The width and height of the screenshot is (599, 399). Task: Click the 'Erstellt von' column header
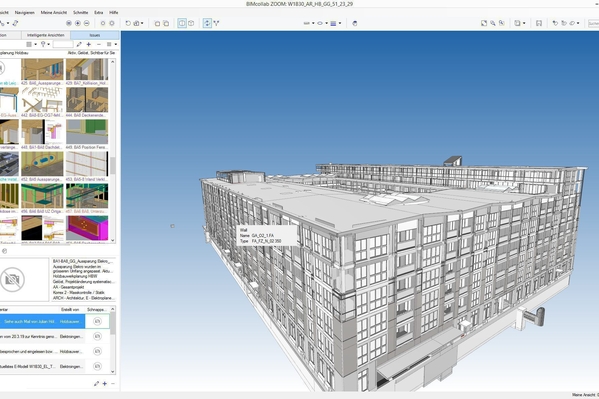(70, 309)
